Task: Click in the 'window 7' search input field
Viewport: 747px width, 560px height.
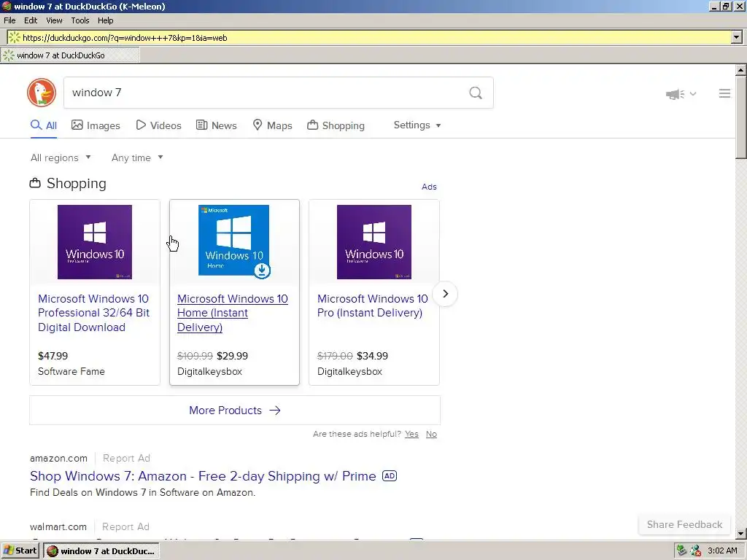Action: click(x=267, y=93)
